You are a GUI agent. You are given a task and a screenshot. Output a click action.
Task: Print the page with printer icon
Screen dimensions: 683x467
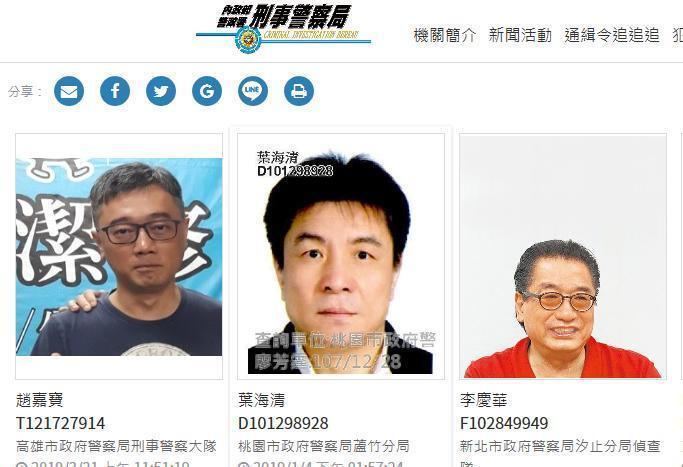[x=299, y=91]
